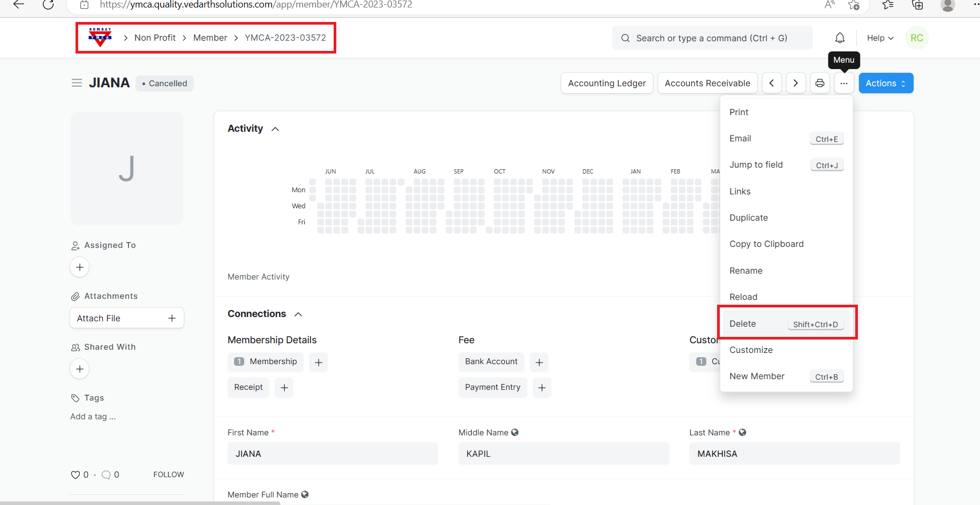
Task: Open the Help dropdown
Action: click(x=880, y=38)
